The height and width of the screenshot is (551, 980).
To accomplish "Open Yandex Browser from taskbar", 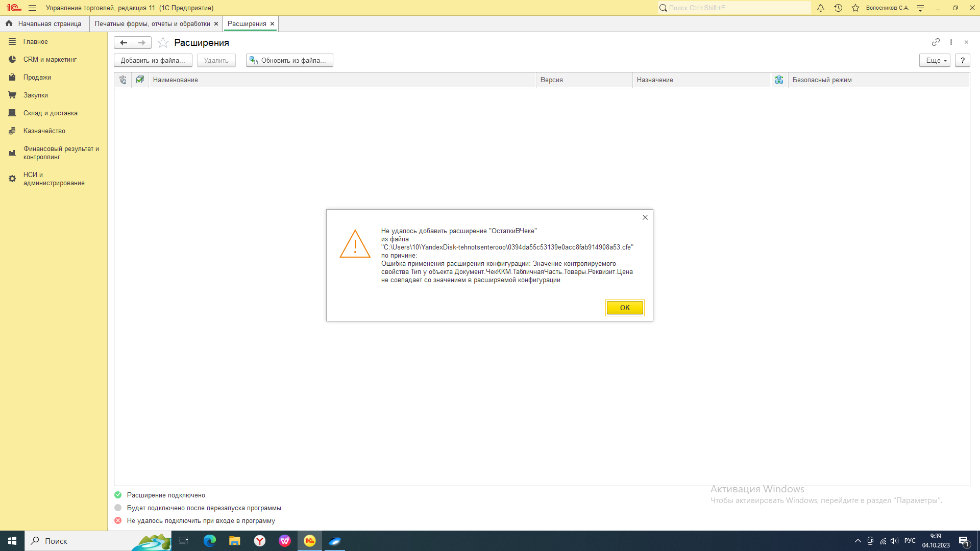I will coord(260,541).
